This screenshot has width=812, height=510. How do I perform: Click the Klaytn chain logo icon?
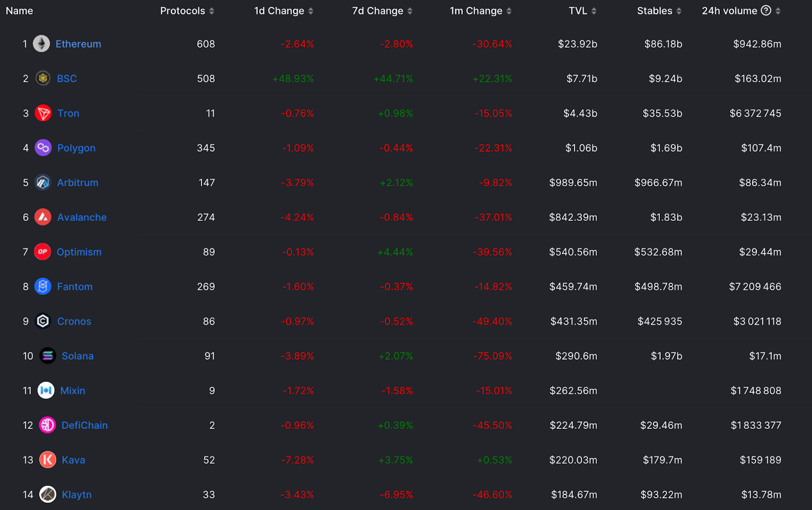click(48, 494)
